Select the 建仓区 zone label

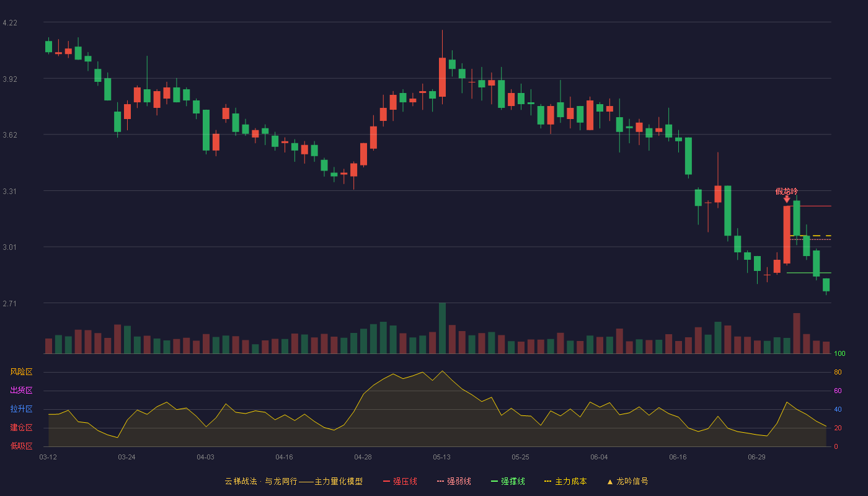point(21,428)
